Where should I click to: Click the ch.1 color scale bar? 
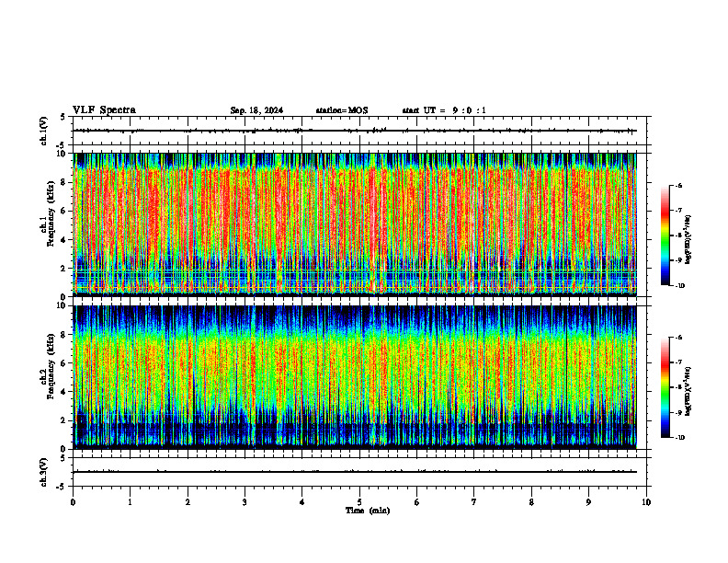tap(665, 236)
